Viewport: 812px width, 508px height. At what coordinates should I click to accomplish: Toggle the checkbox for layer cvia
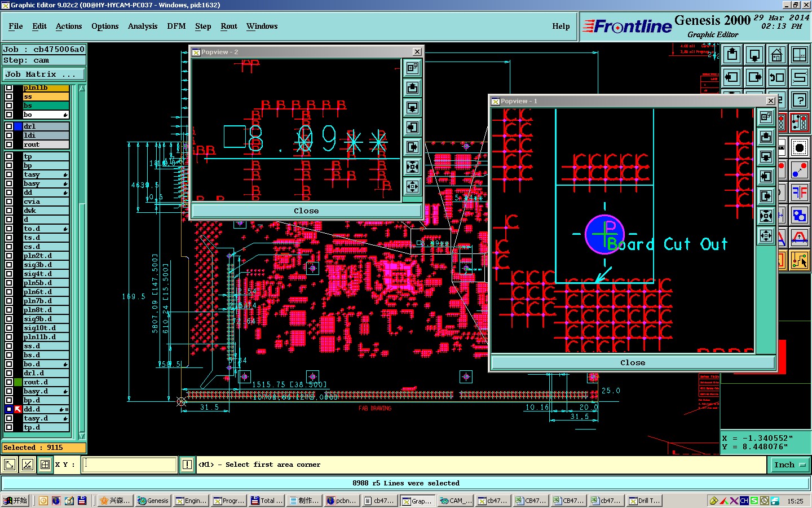tap(9, 202)
